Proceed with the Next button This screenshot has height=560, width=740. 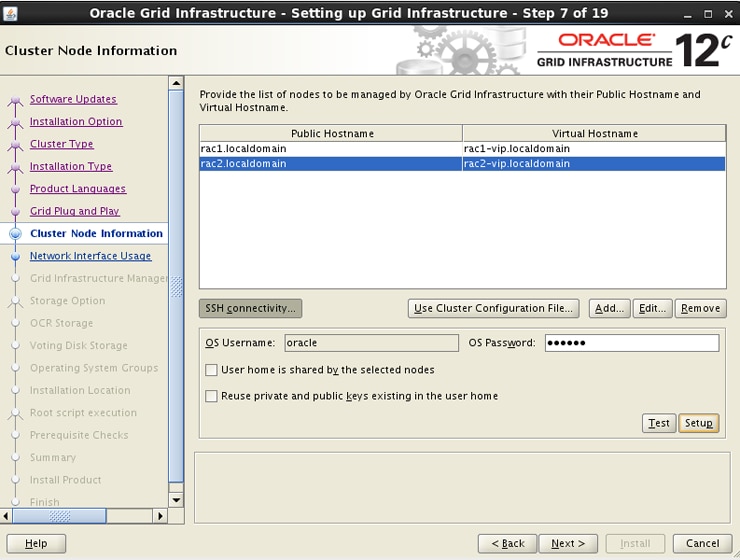[x=568, y=543]
